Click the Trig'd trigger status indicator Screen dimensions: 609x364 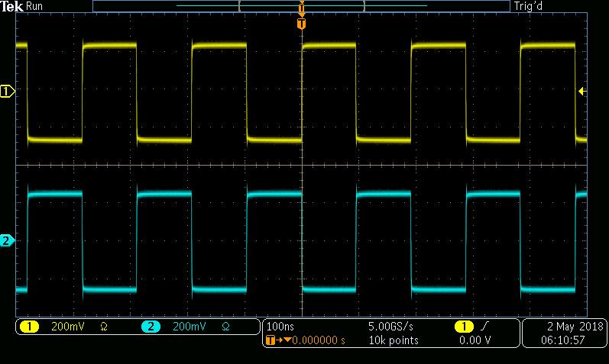pos(529,6)
